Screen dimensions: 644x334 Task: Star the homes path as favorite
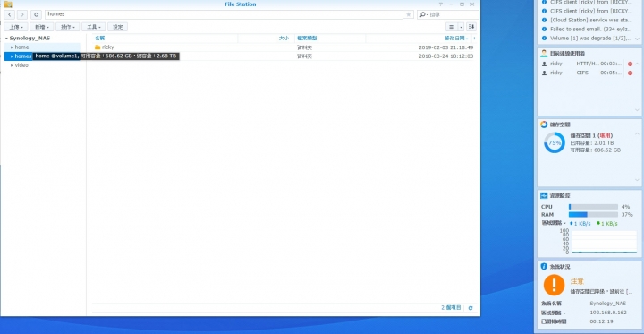[x=408, y=14]
